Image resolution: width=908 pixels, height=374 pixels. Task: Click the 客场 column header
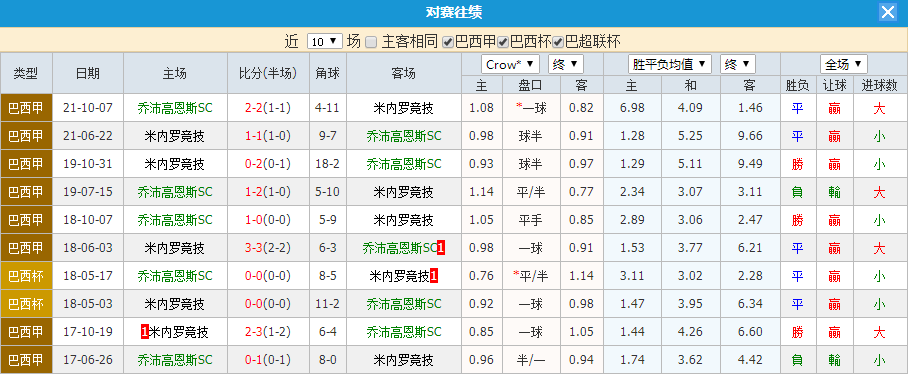(x=404, y=74)
